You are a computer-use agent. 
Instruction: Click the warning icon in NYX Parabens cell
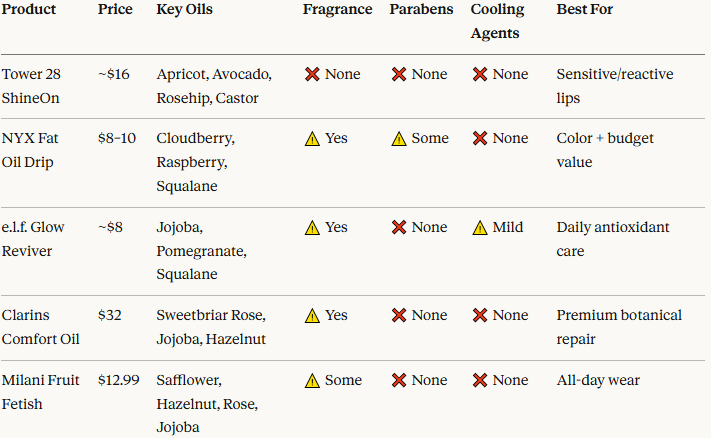399,138
